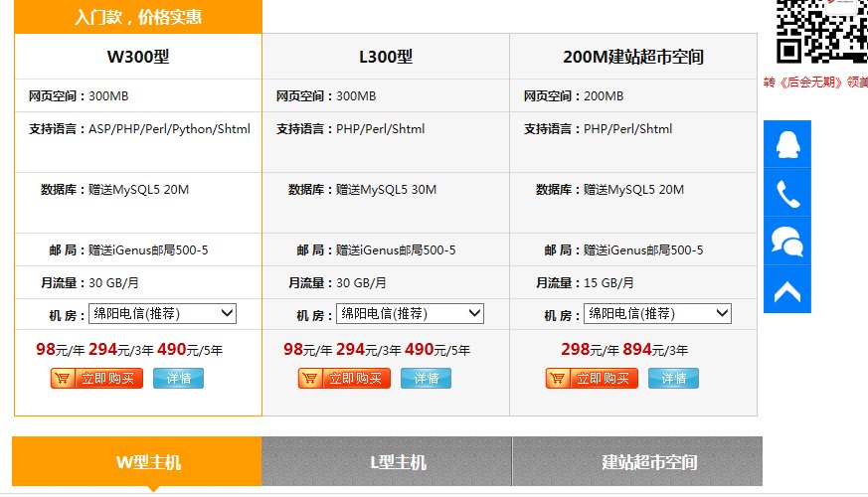View 详情 for L300型

[426, 378]
